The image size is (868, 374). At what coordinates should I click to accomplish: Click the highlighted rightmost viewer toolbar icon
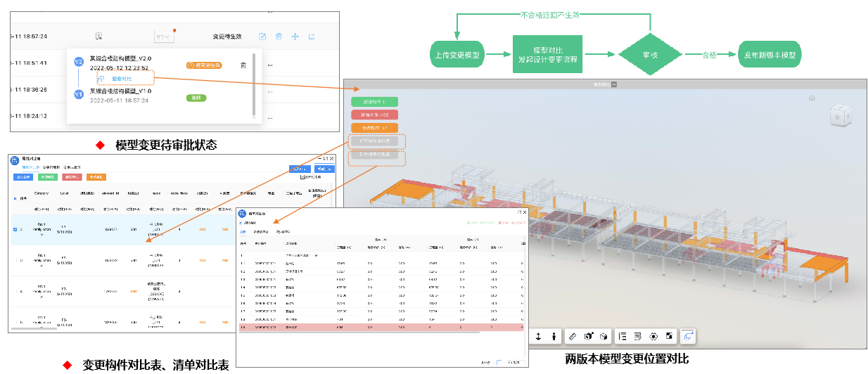pyautogui.click(x=688, y=337)
